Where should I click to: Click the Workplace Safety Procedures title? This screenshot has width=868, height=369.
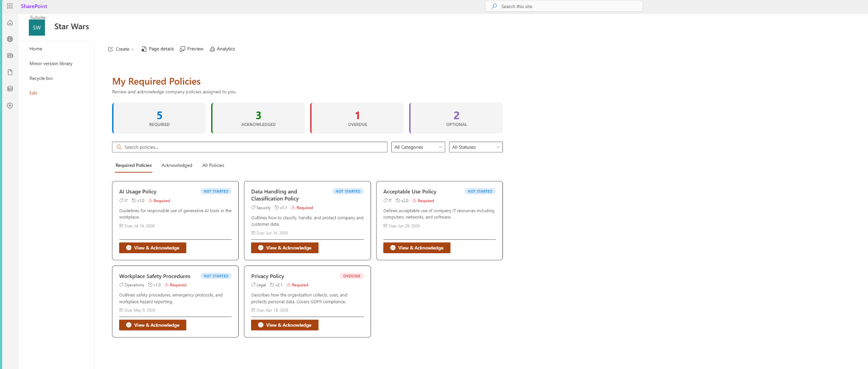155,276
